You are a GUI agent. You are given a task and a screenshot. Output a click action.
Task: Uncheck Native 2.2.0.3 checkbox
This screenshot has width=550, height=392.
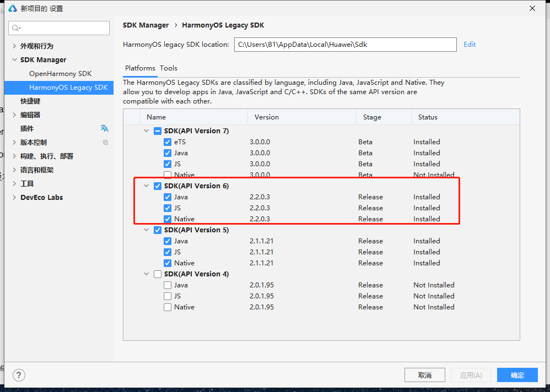168,219
